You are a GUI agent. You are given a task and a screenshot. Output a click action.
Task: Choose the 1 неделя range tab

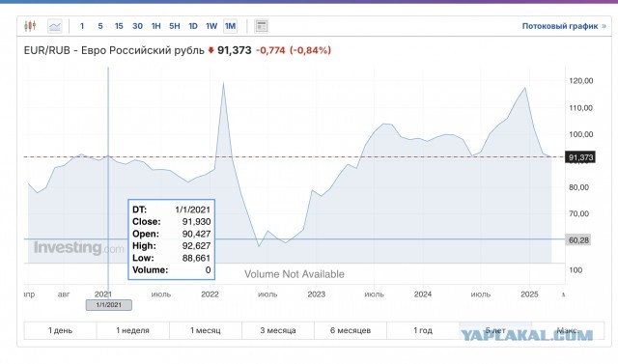pos(133,330)
